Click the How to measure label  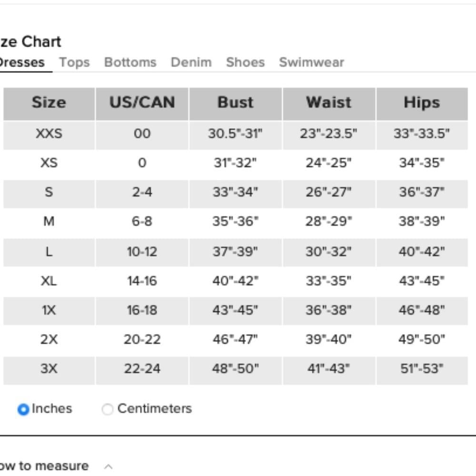pos(44,466)
